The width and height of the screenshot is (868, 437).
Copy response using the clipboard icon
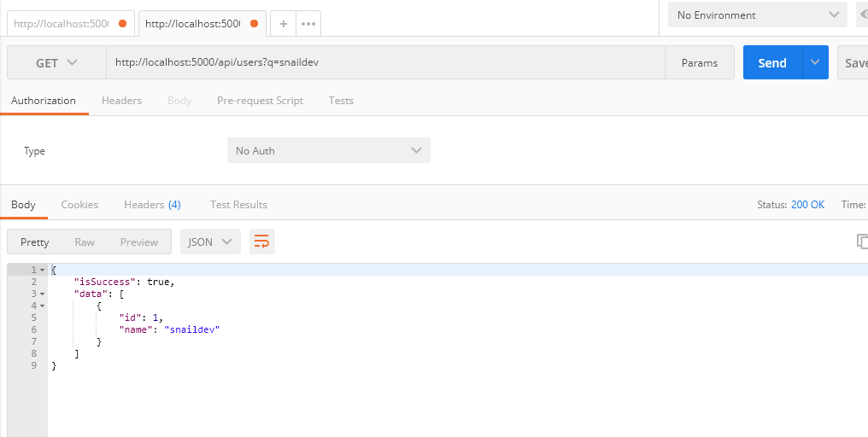point(862,242)
